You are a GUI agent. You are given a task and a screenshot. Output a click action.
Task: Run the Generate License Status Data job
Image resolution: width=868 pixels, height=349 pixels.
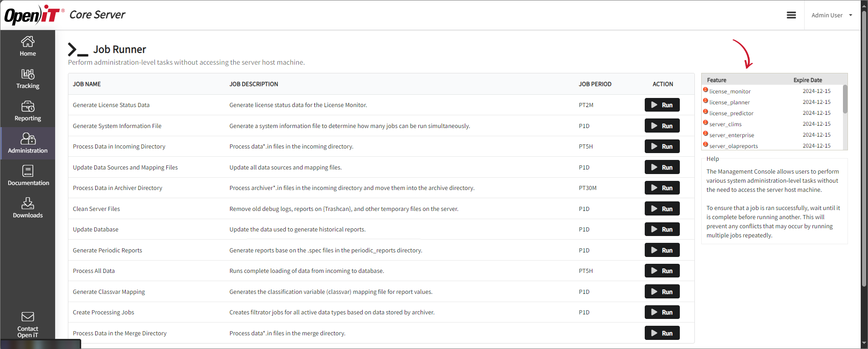click(662, 105)
